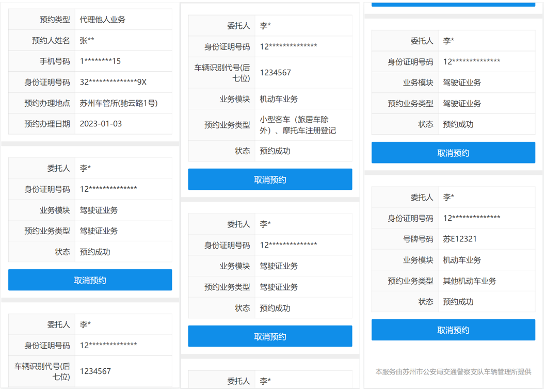Click the 其他机动车业务 business type
The image size is (546, 392).
click(470, 281)
